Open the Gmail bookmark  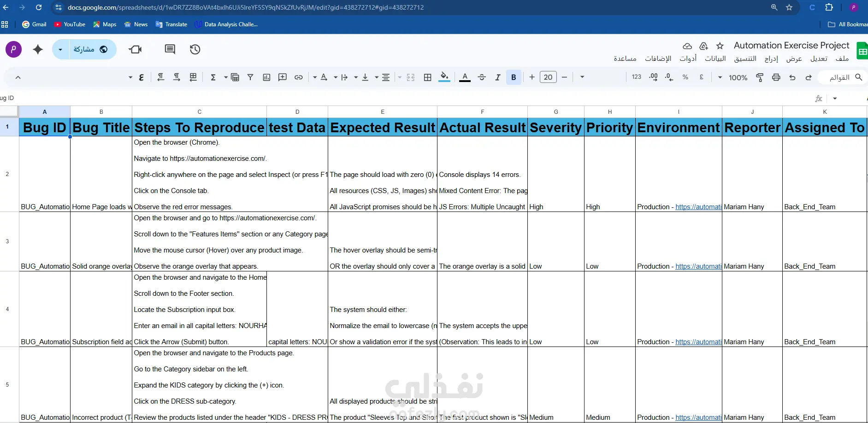tap(35, 24)
